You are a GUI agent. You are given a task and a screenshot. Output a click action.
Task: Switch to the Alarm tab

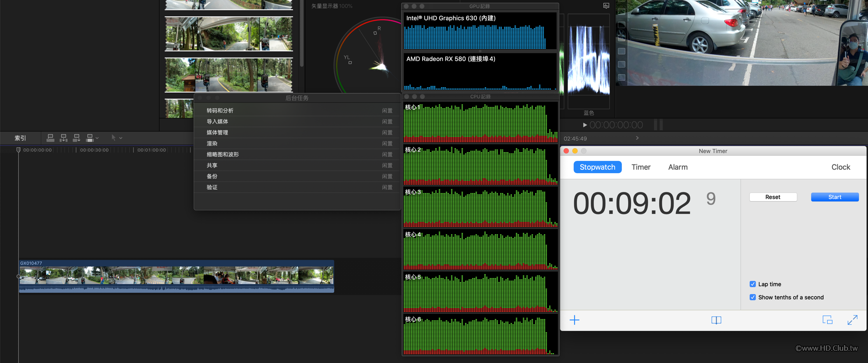pos(678,167)
